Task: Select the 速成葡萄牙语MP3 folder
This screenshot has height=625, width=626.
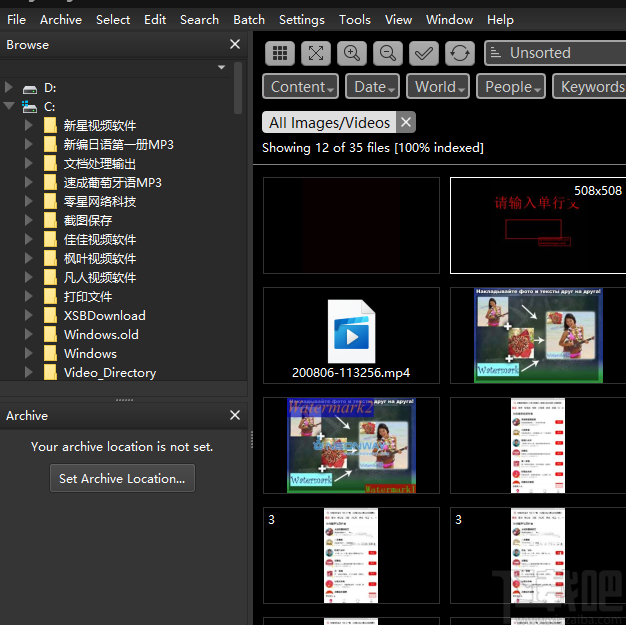Action: 113,183
